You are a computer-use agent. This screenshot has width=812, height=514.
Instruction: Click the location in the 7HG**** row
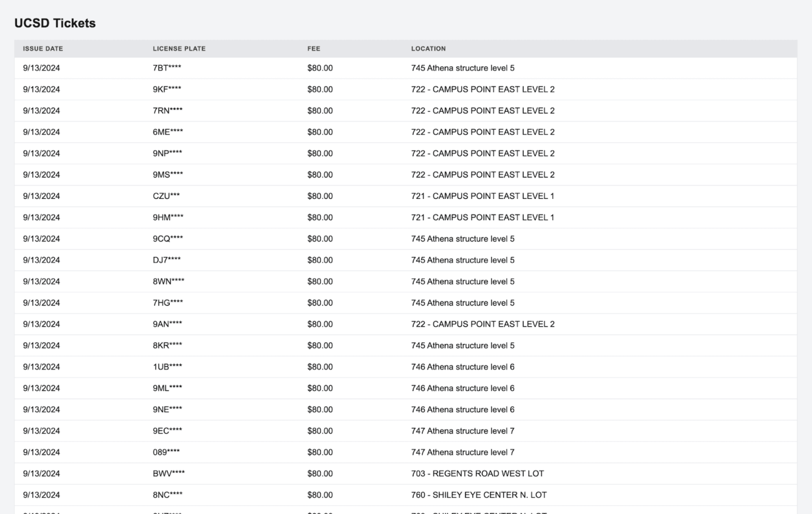point(463,303)
